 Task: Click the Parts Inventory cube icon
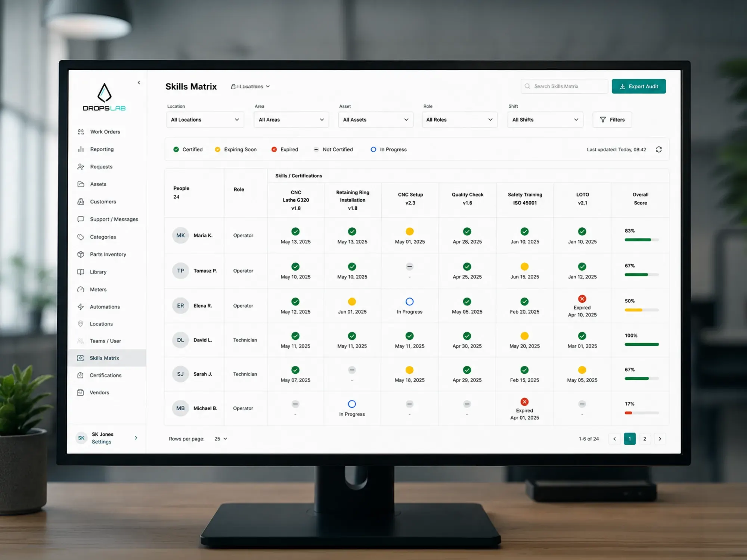click(x=81, y=255)
